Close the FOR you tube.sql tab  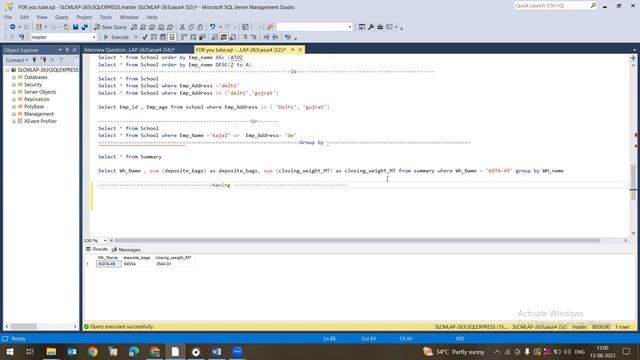pyautogui.click(x=300, y=50)
